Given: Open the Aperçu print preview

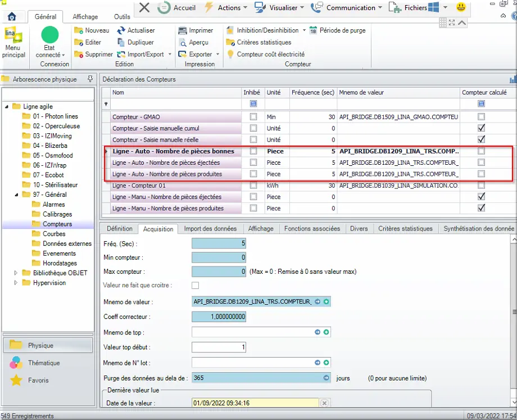Looking at the screenshot, I should pyautogui.click(x=193, y=42).
